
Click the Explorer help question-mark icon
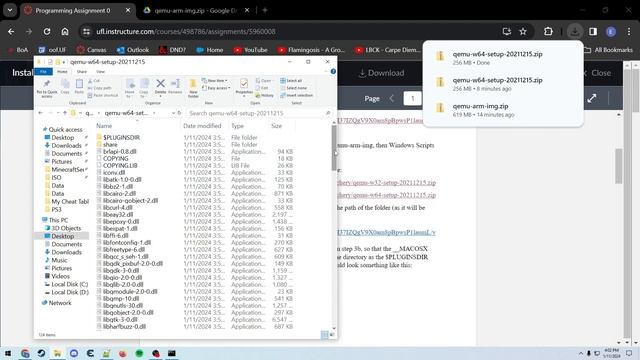click(x=333, y=71)
